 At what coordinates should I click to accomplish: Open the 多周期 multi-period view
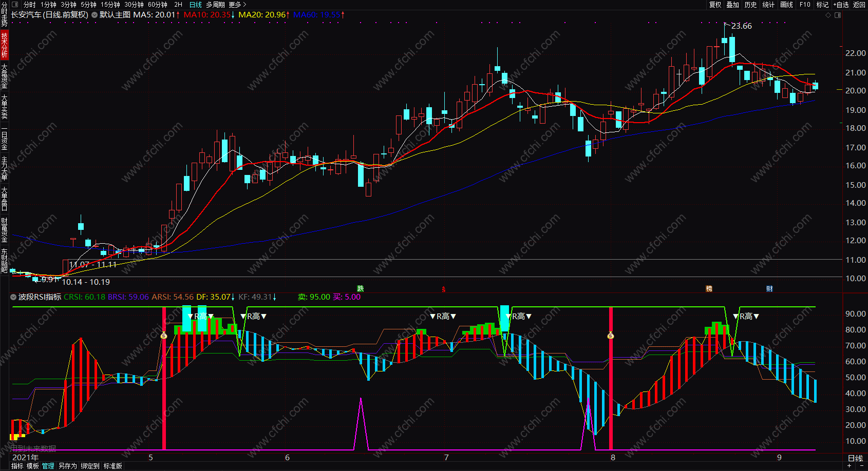point(215,5)
